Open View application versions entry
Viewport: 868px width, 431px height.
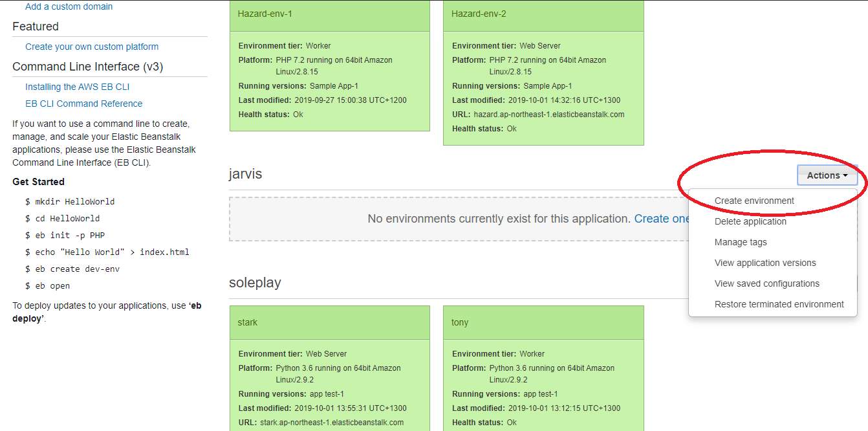click(x=765, y=263)
